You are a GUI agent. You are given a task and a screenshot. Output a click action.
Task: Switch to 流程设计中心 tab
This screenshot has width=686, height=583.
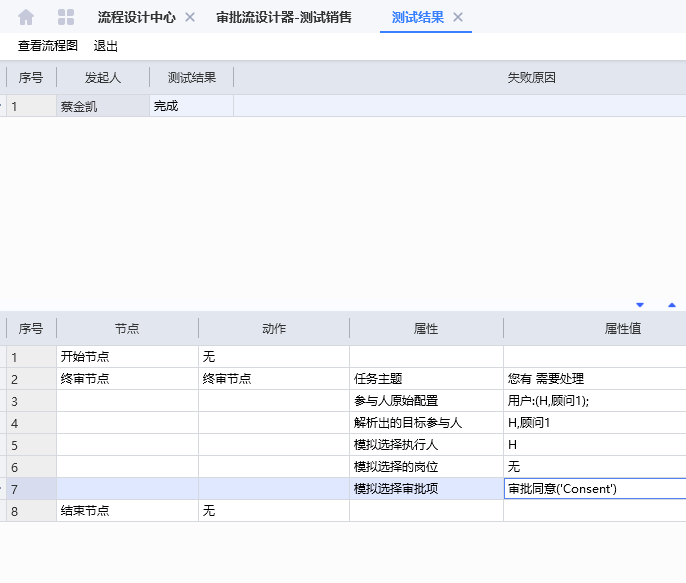[x=136, y=17]
